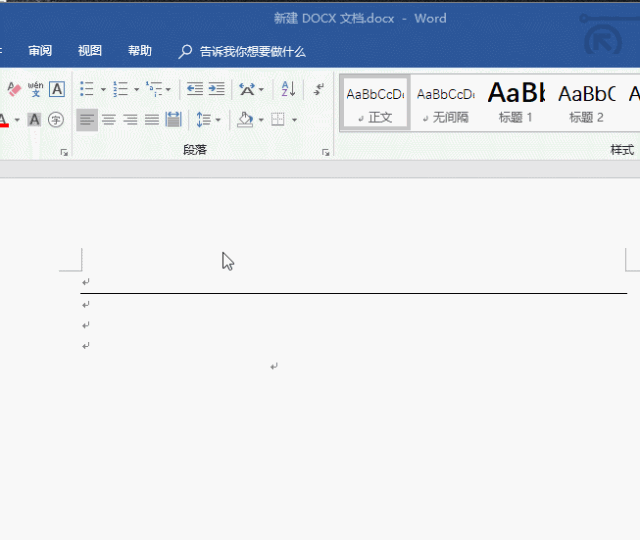
Task: Place cursor at the centered paragraph mark
Action: point(274,366)
